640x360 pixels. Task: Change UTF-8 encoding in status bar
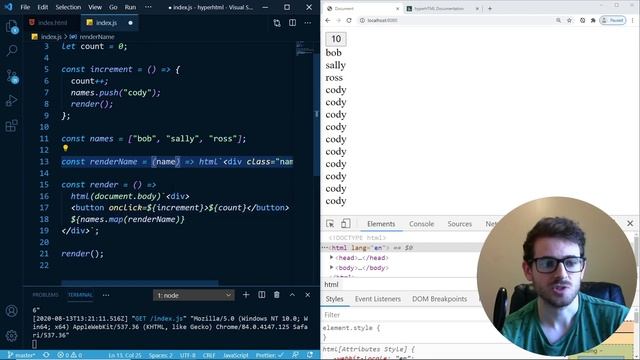[188, 355]
